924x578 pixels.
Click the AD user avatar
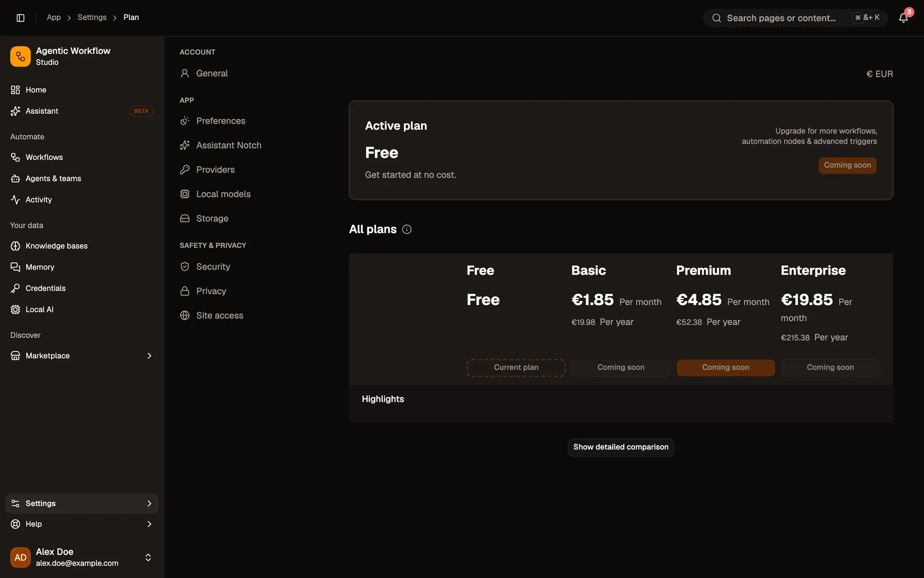(20, 557)
